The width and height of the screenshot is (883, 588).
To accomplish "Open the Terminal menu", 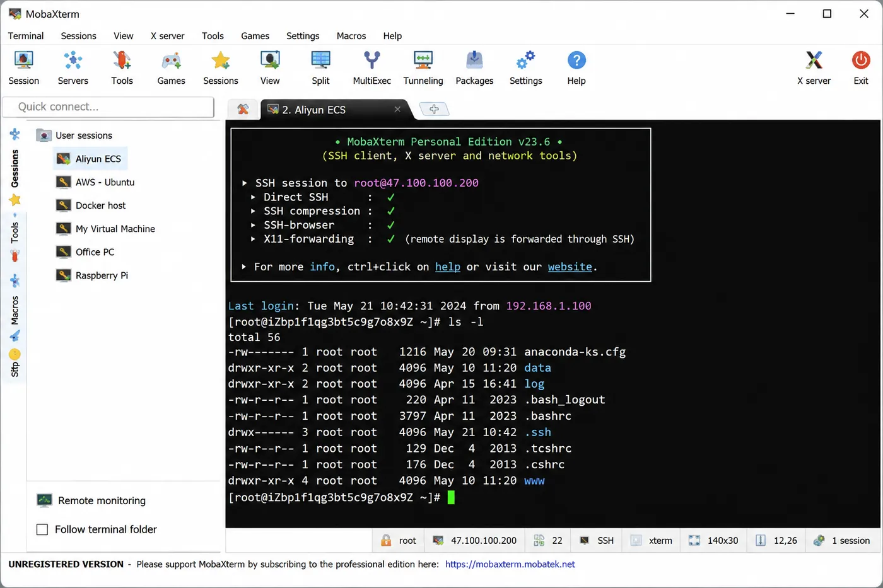I will coord(26,36).
